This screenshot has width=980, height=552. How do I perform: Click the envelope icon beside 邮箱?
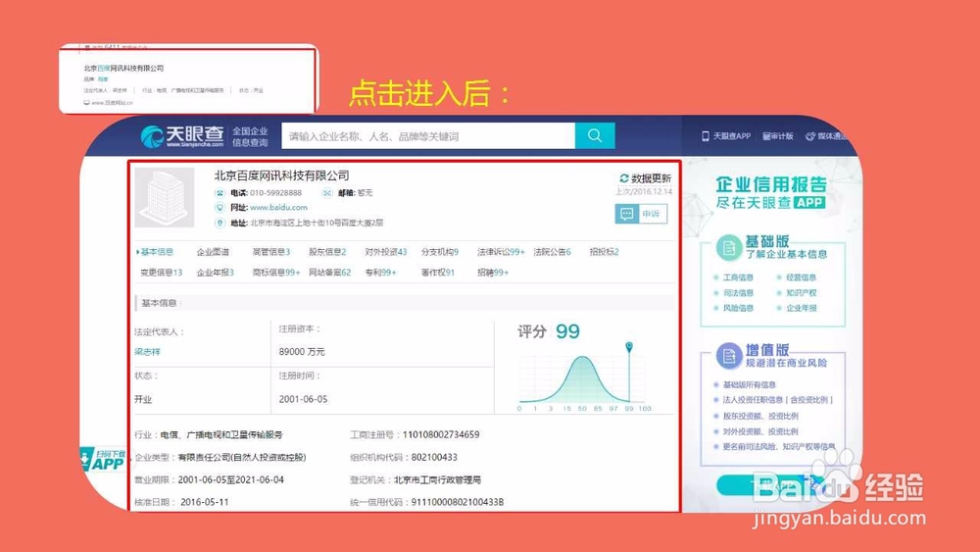327,193
